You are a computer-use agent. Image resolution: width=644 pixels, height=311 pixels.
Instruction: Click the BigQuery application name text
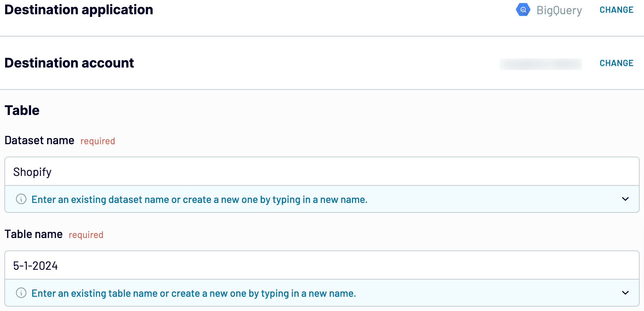559,11
